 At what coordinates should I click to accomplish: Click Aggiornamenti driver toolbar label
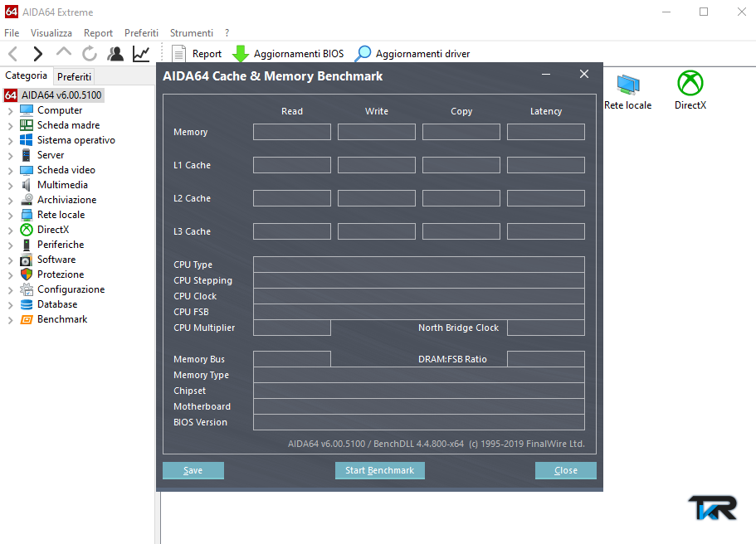point(423,53)
